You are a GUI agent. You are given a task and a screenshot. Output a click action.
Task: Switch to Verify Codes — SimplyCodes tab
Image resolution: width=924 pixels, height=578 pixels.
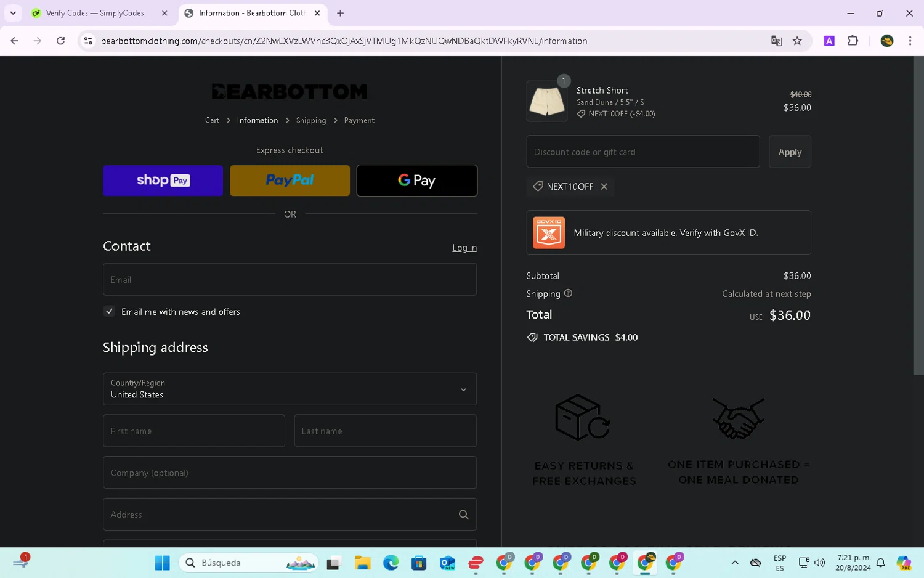(x=95, y=13)
